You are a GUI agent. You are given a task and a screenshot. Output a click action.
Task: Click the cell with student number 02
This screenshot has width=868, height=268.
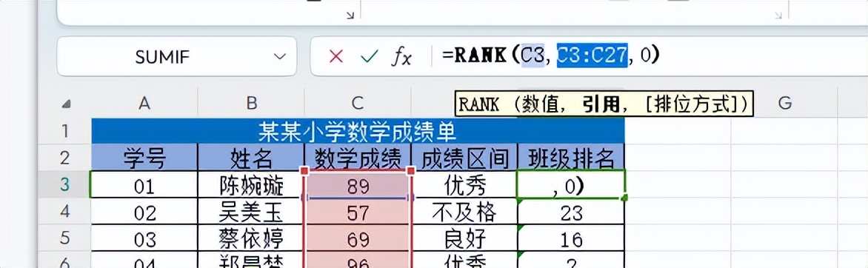[144, 212]
